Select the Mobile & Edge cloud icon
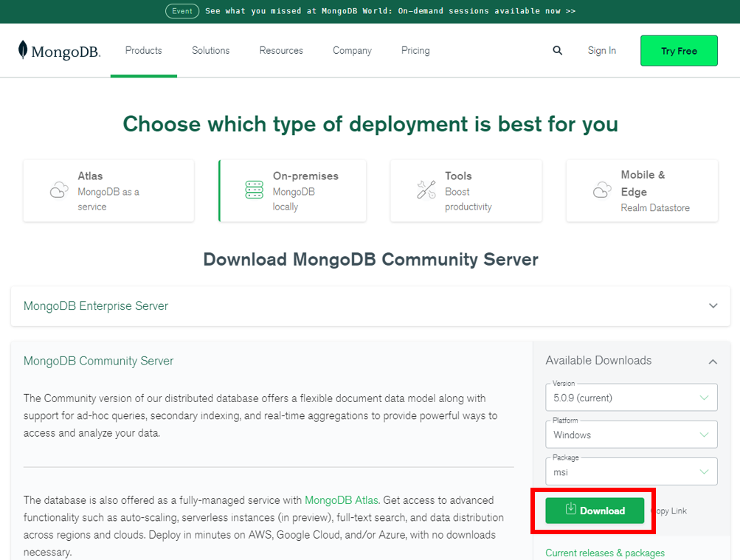740x560 pixels. tap(602, 190)
